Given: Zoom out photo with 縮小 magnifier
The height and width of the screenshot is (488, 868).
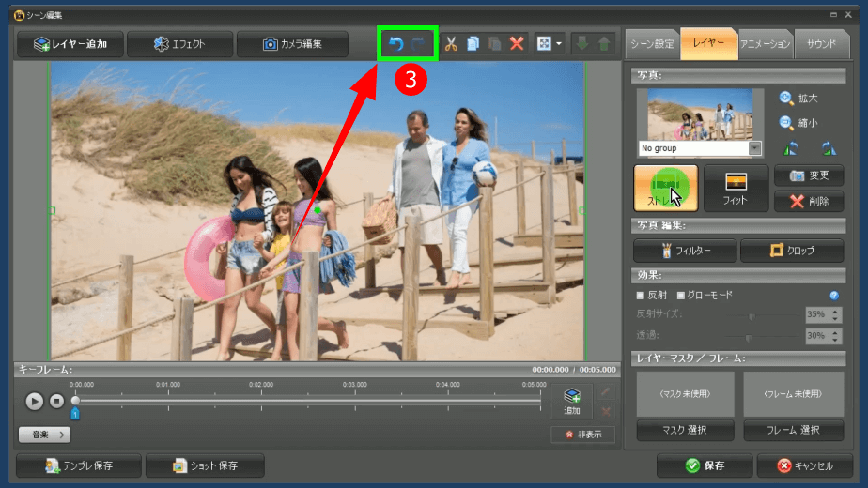Looking at the screenshot, I should [x=786, y=122].
